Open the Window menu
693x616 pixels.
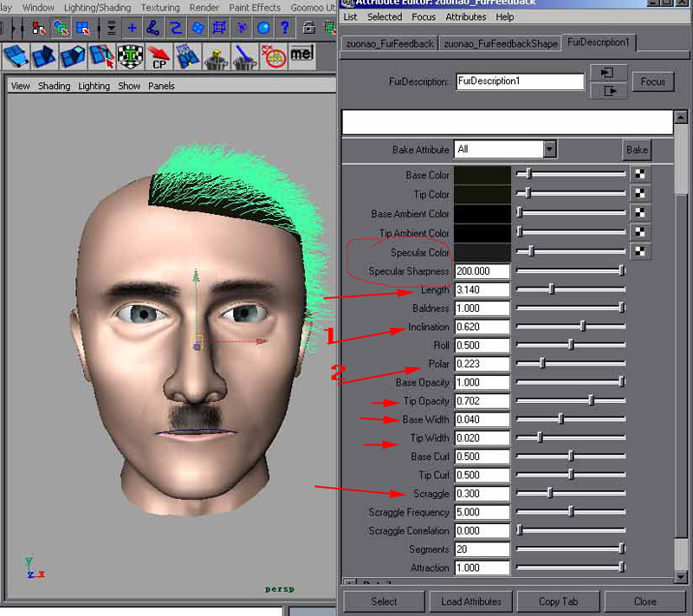[x=38, y=8]
